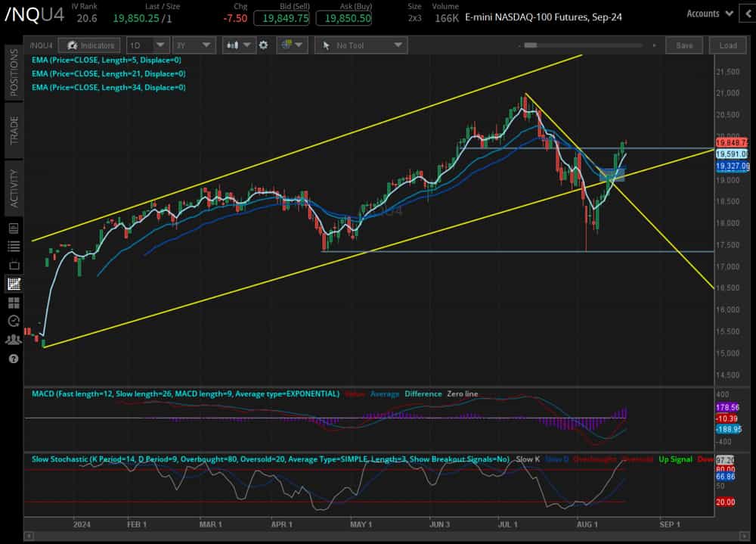Click the Load button
The image size is (756, 544).
(x=727, y=45)
